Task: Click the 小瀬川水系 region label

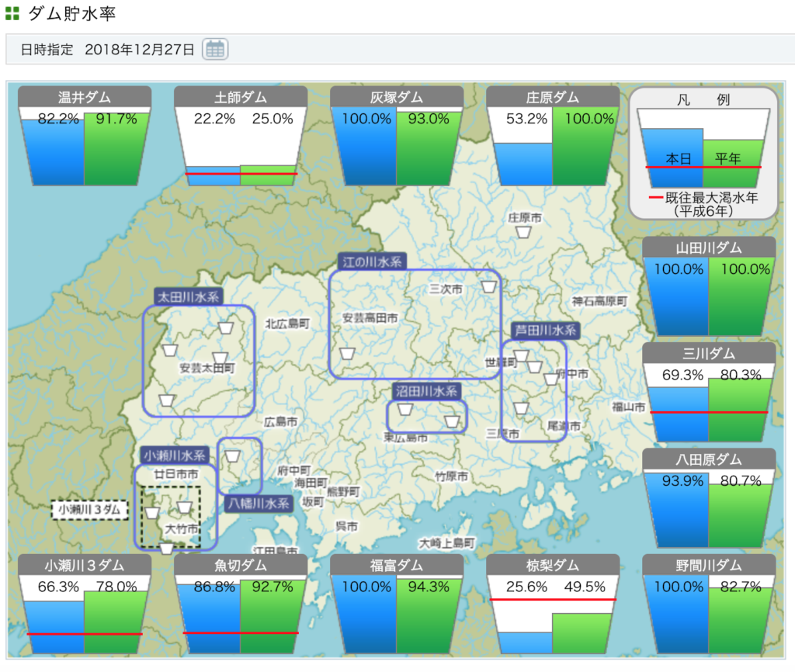Action: pyautogui.click(x=175, y=456)
